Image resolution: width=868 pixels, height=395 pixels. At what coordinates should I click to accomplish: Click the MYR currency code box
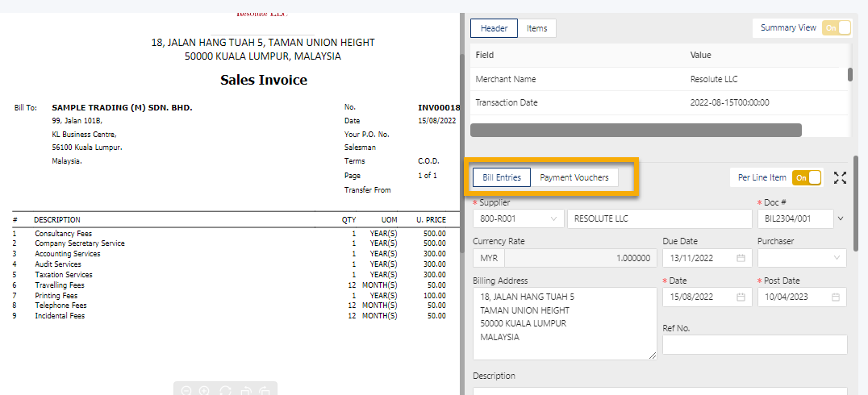(x=489, y=258)
